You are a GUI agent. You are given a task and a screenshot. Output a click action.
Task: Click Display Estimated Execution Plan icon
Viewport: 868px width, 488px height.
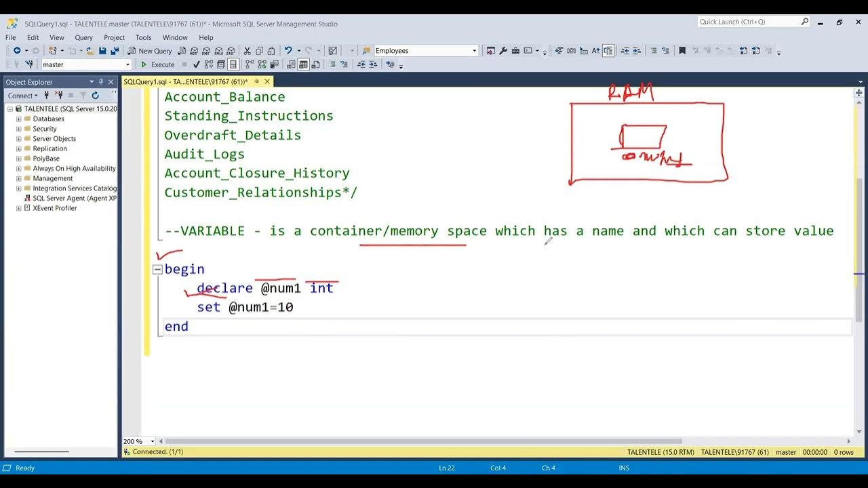pos(208,64)
